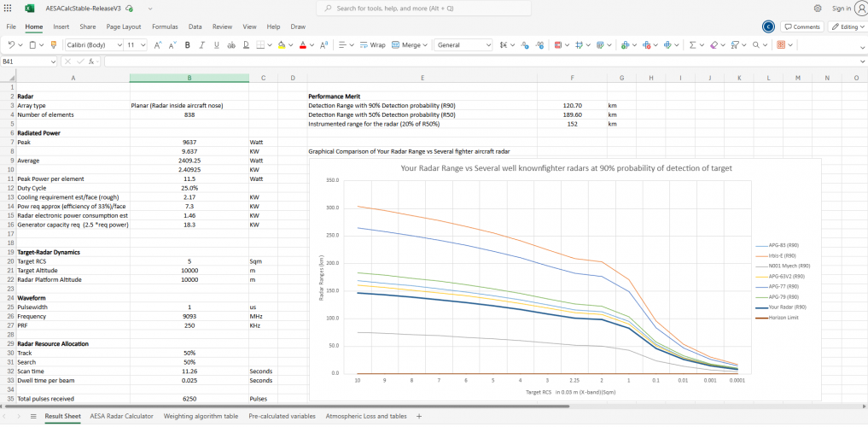This screenshot has height=427, width=868.
Task: Open the Borders grid icon
Action: (260, 45)
